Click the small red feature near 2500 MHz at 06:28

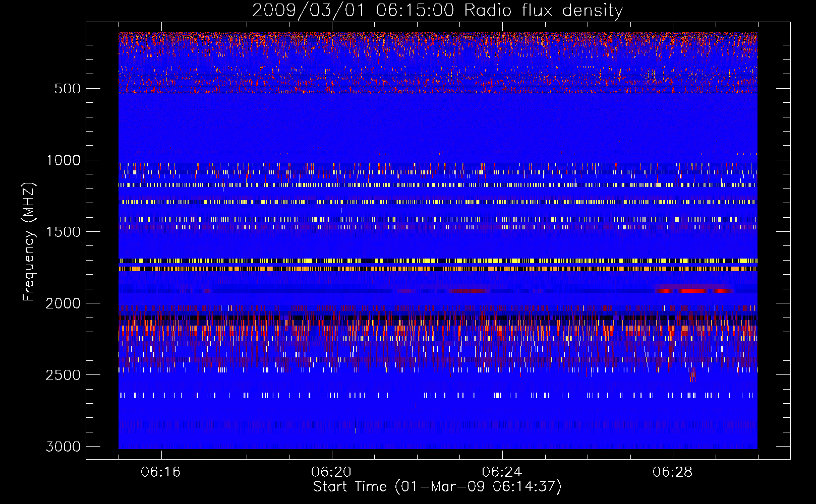(692, 373)
